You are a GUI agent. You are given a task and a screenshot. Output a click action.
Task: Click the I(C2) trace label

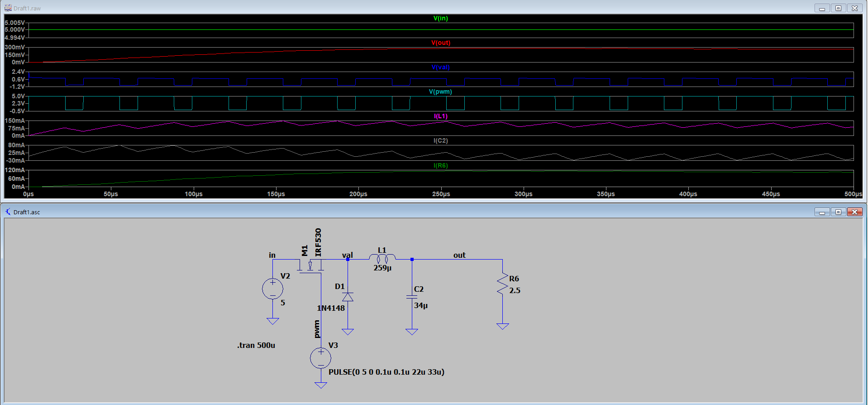pyautogui.click(x=440, y=140)
